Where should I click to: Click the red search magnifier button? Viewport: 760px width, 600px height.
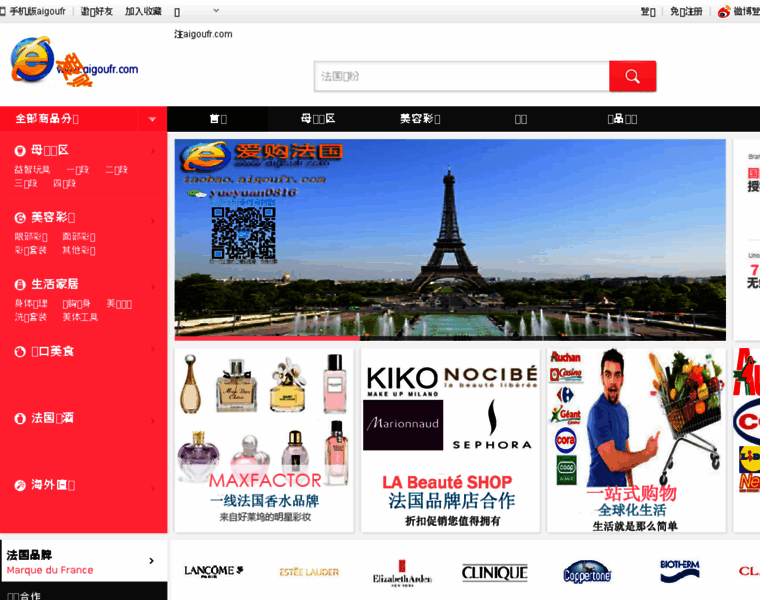pyautogui.click(x=633, y=76)
